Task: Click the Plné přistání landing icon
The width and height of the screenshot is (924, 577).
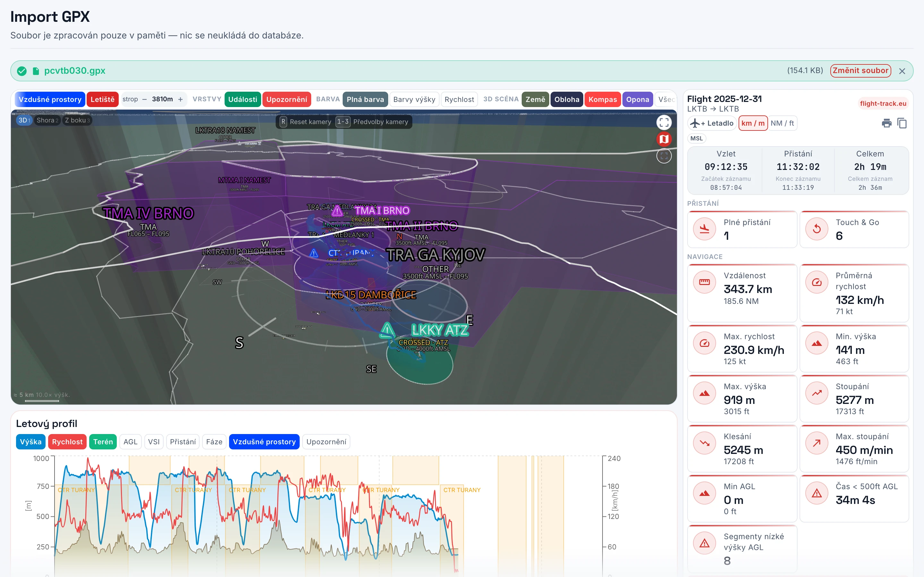Action: 704,229
